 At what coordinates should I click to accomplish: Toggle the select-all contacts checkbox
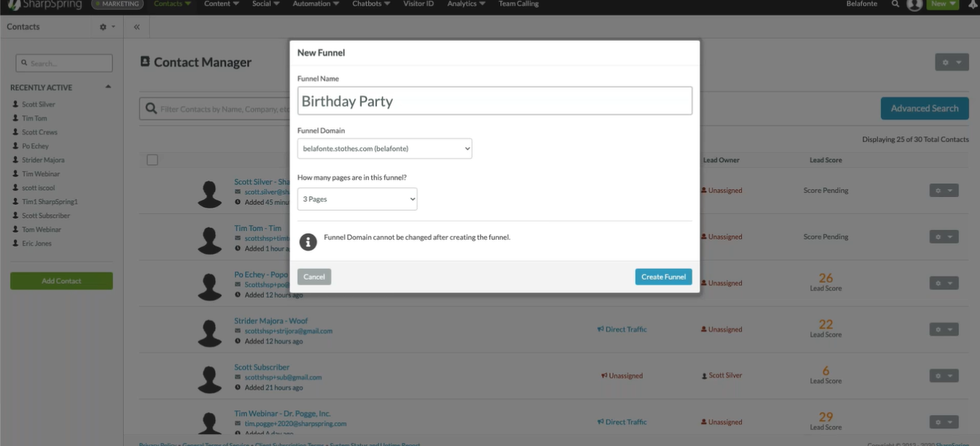tap(152, 160)
